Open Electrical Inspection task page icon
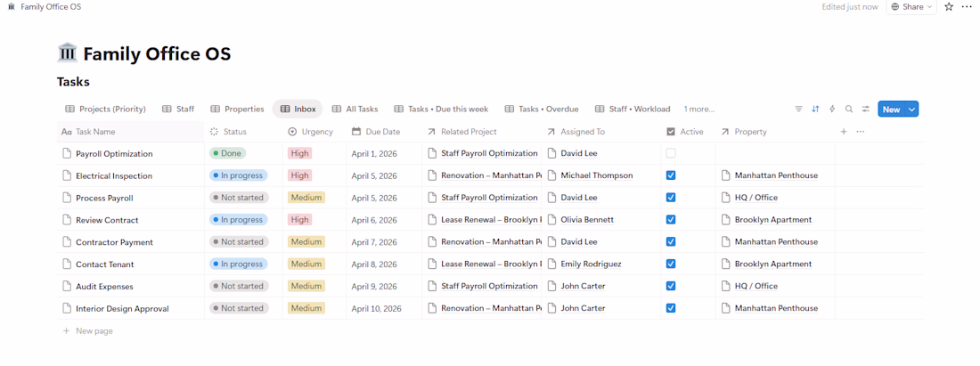 tap(67, 175)
